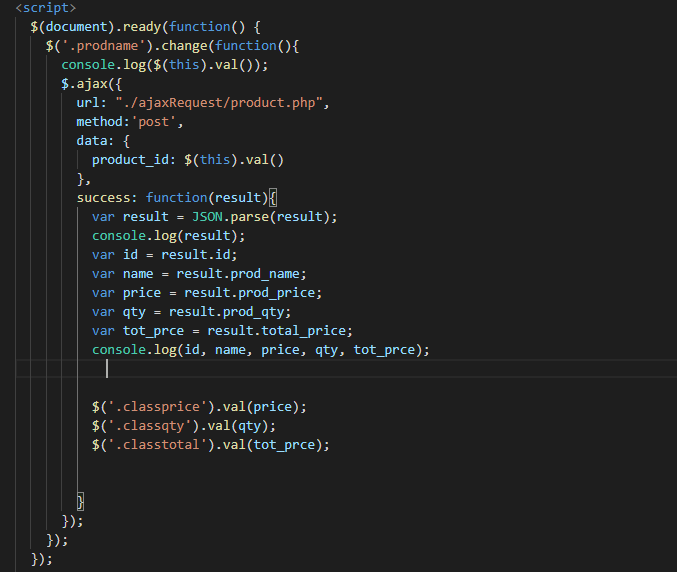Click the var name = result.prod_name line

199,274
